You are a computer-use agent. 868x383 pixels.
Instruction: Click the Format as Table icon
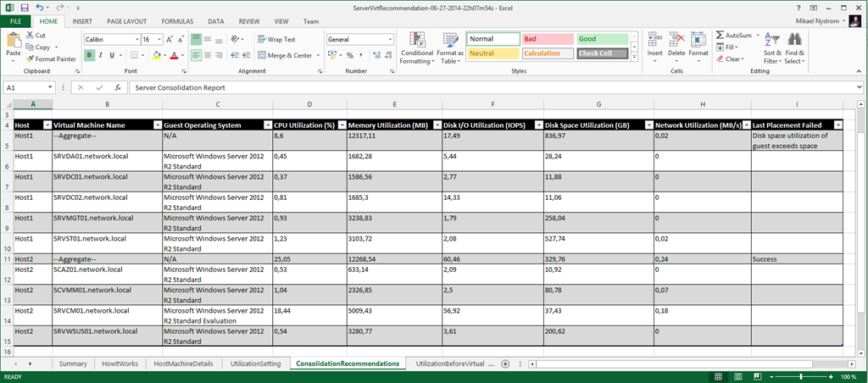(450, 40)
